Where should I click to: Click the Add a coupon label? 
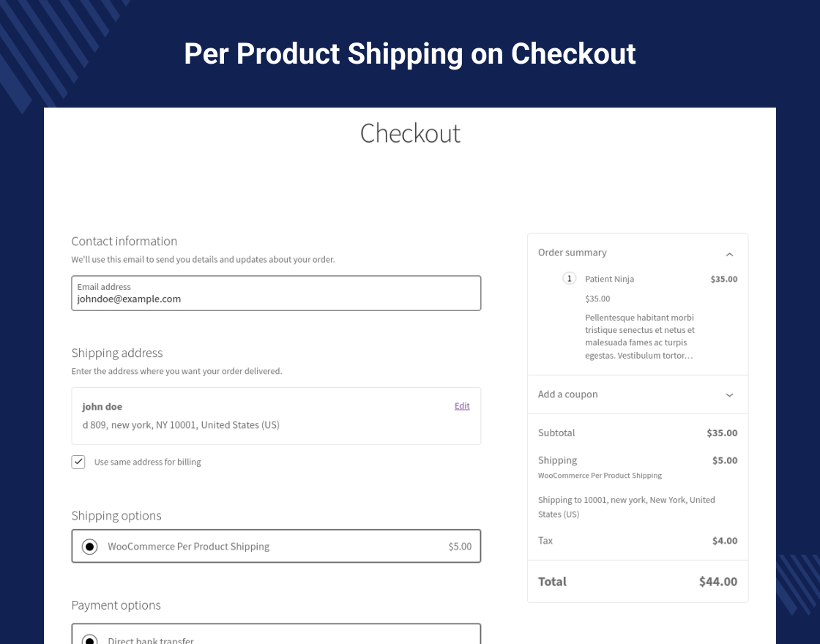click(567, 394)
